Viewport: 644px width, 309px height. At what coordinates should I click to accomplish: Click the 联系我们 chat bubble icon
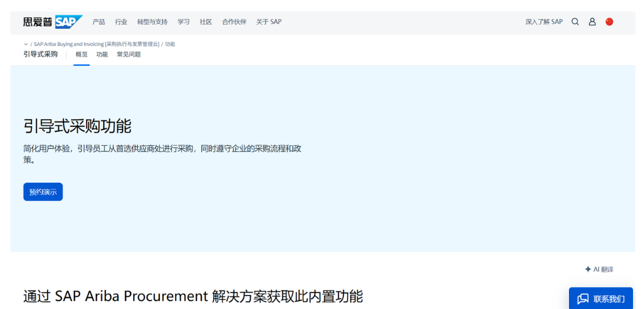pos(583,299)
